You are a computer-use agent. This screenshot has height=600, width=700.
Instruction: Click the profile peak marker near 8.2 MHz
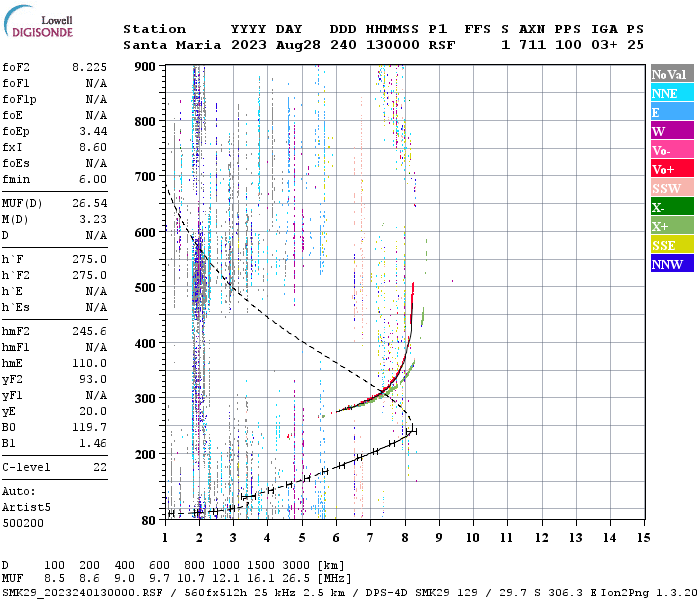pos(412,431)
